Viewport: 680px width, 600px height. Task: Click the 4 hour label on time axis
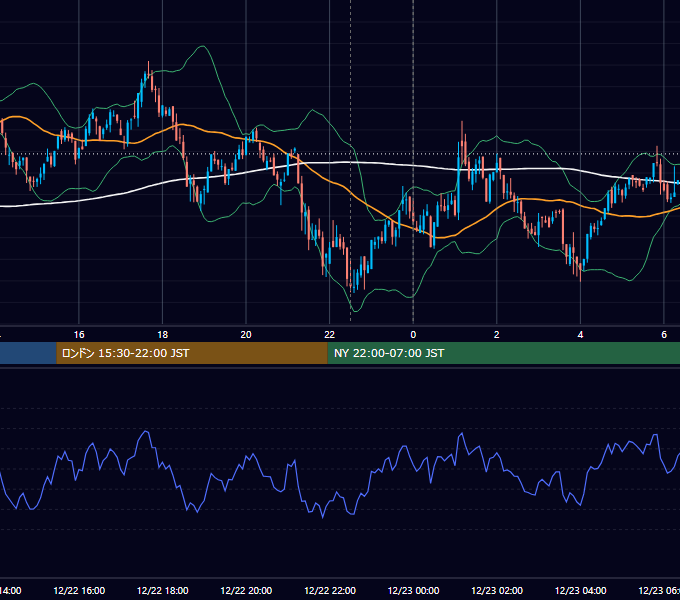[580, 335]
